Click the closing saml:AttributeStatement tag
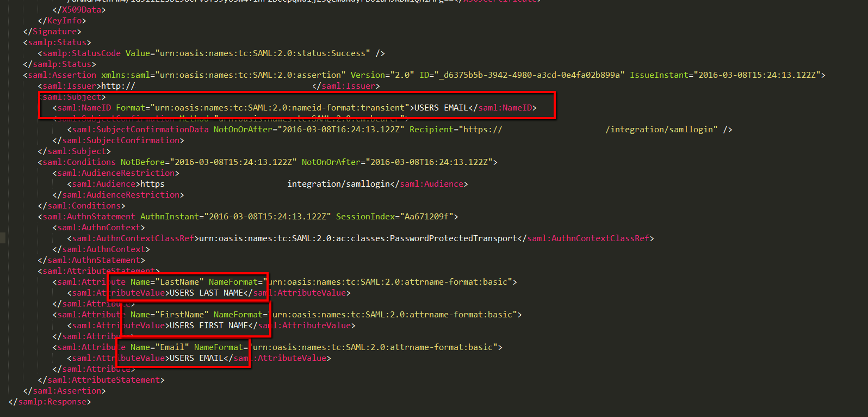The width and height of the screenshot is (868, 417). pos(101,380)
